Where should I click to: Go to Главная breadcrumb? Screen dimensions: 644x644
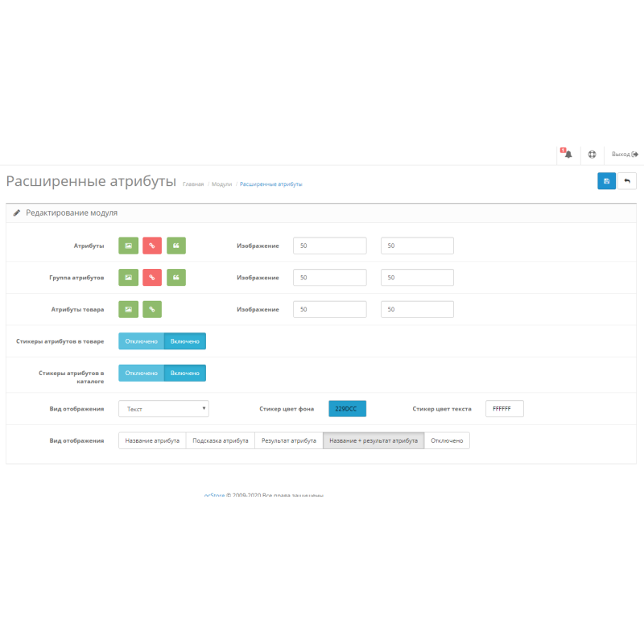pyautogui.click(x=193, y=184)
